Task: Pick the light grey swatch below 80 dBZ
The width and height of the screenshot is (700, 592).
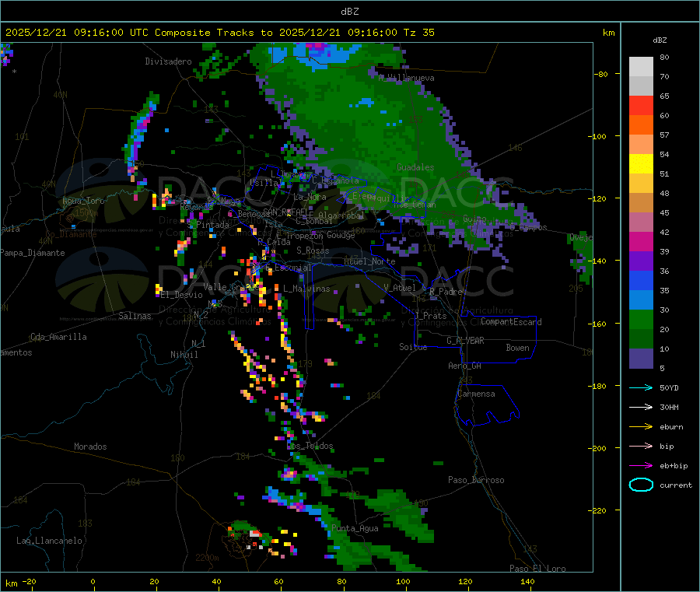Action: point(641,67)
